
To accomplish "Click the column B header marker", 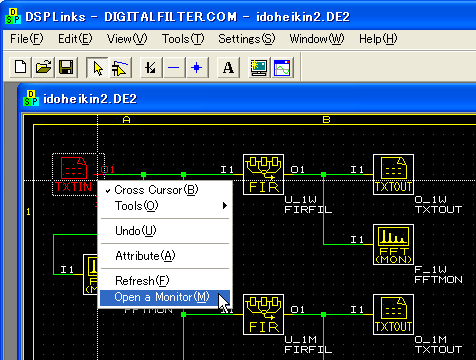I will [x=326, y=119].
